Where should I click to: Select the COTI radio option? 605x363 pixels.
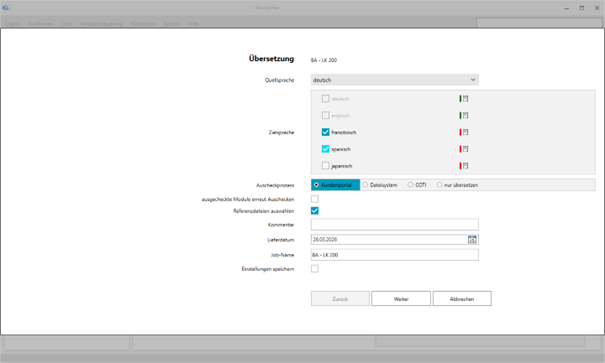(417, 185)
